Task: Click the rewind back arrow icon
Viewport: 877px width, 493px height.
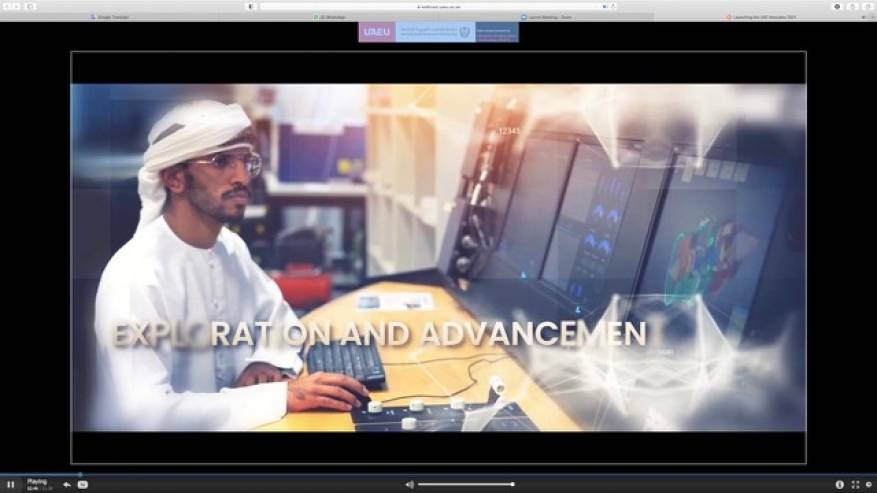Action: (x=67, y=485)
